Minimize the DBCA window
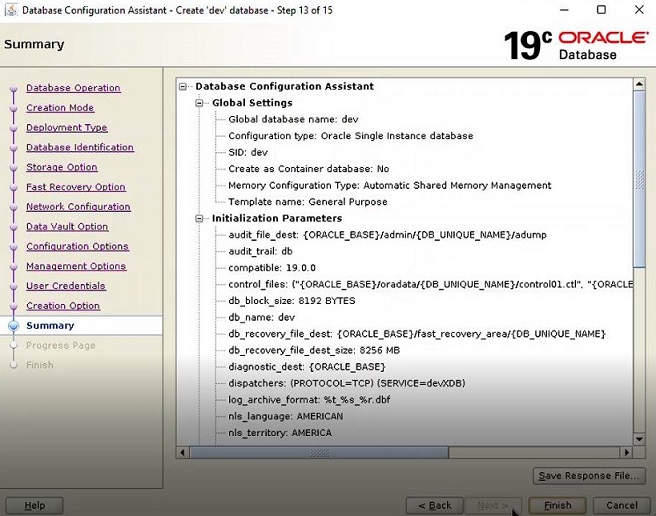This screenshot has height=516, width=656. click(564, 10)
